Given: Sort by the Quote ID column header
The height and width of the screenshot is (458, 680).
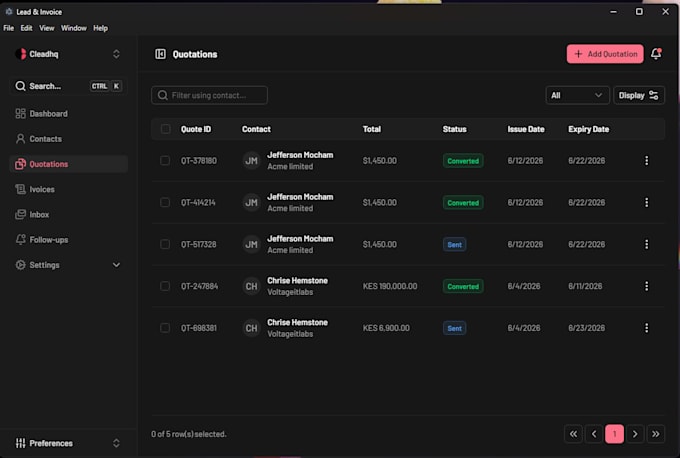Looking at the screenshot, I should pos(196,129).
